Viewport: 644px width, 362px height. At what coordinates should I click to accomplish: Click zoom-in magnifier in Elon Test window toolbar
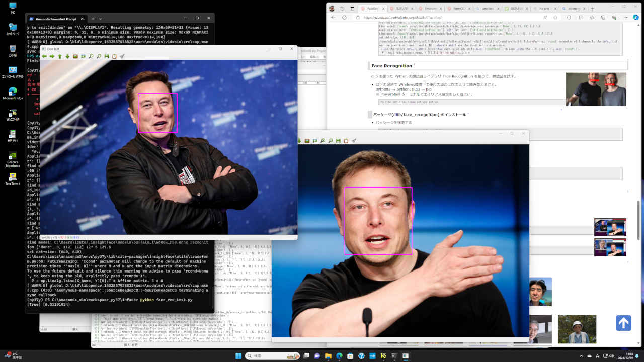click(x=91, y=57)
